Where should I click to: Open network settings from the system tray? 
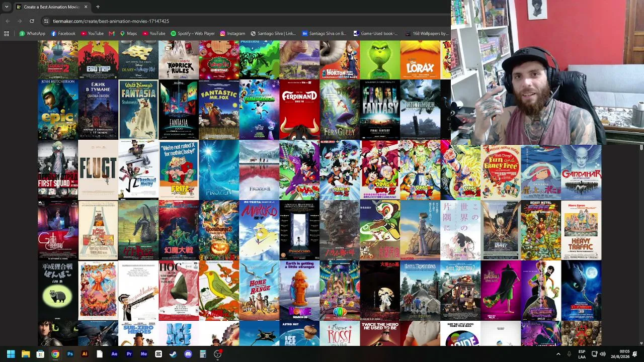click(x=594, y=354)
